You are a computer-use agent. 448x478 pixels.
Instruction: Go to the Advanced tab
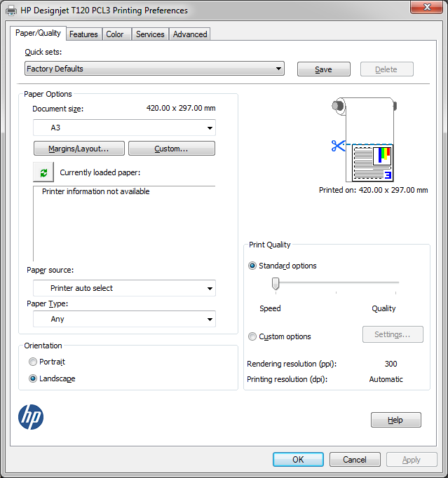coord(190,34)
